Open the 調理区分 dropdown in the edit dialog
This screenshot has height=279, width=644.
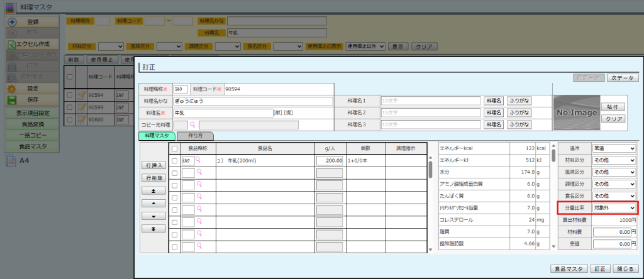(614, 184)
